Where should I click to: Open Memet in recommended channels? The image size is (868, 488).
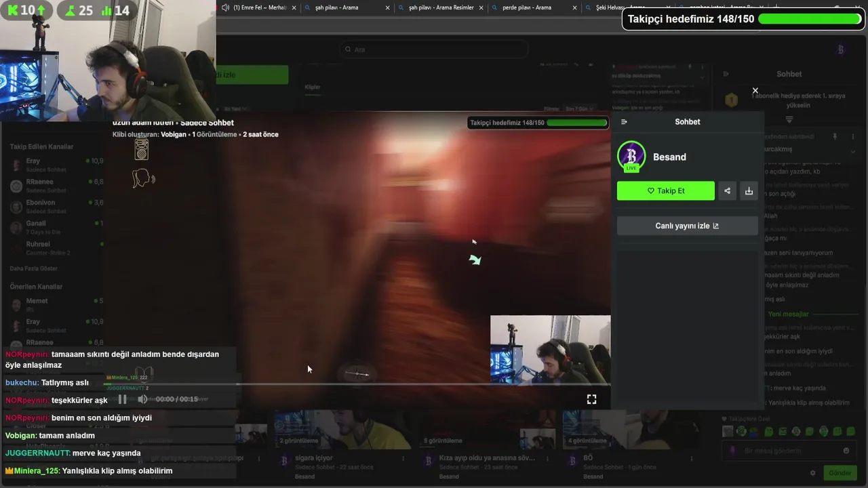(x=57, y=304)
